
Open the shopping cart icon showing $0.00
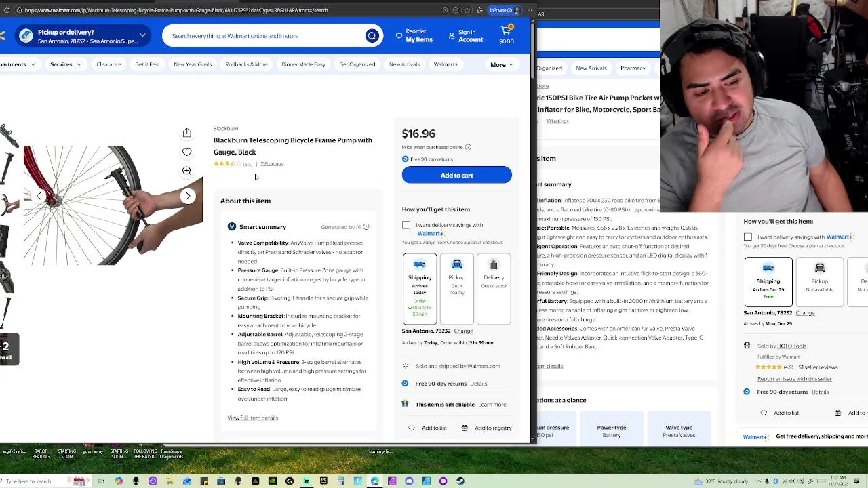click(x=506, y=35)
